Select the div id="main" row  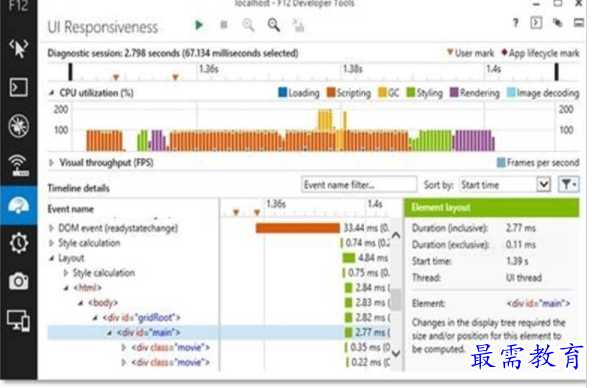pos(219,333)
